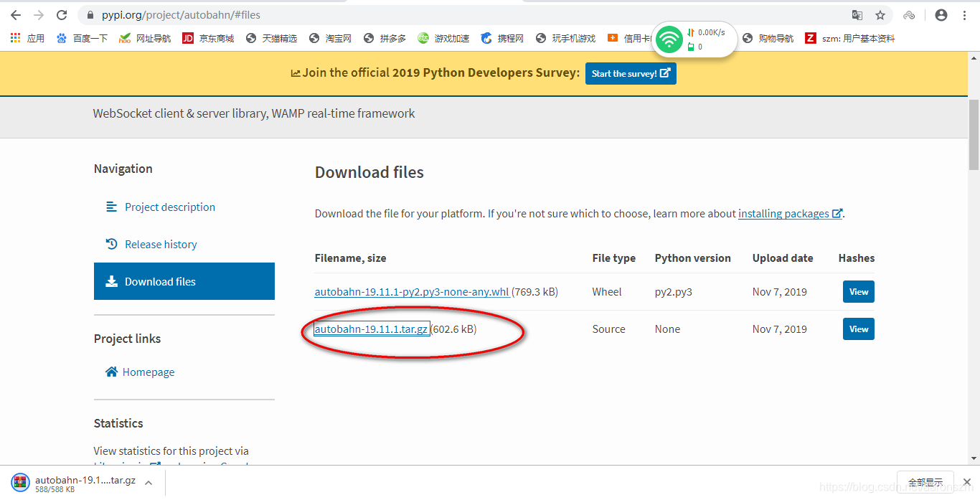Click the Filename, size column header

pos(350,258)
